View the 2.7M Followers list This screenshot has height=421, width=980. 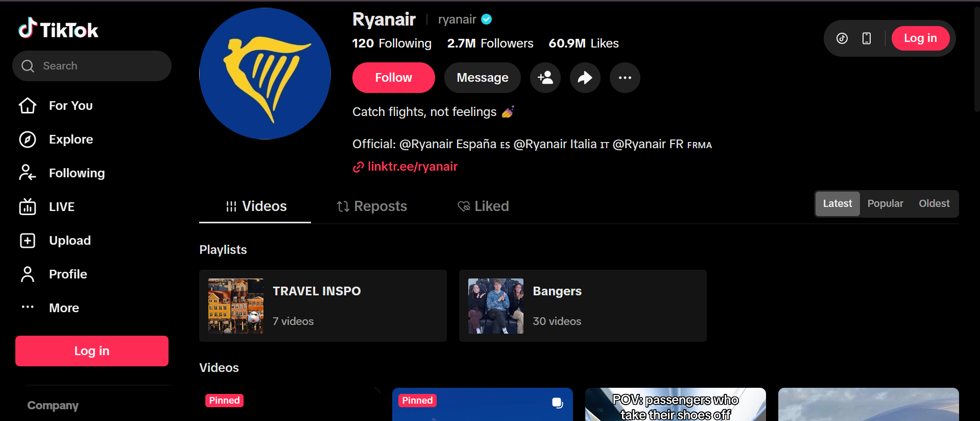490,43
